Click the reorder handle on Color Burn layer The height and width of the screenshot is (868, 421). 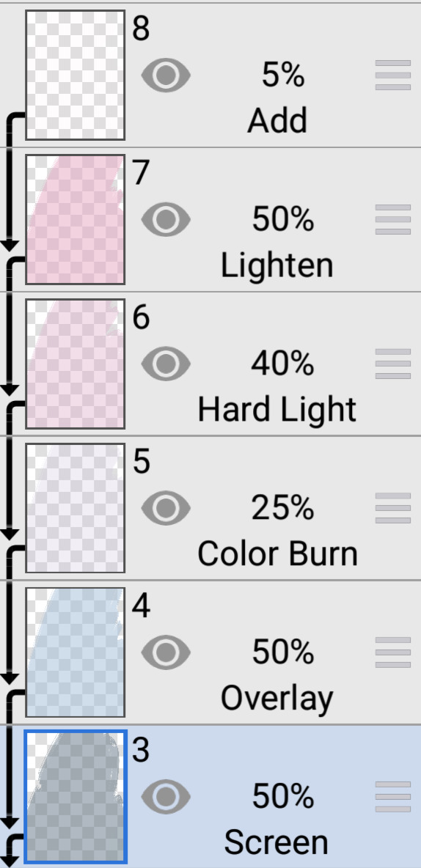click(x=392, y=507)
